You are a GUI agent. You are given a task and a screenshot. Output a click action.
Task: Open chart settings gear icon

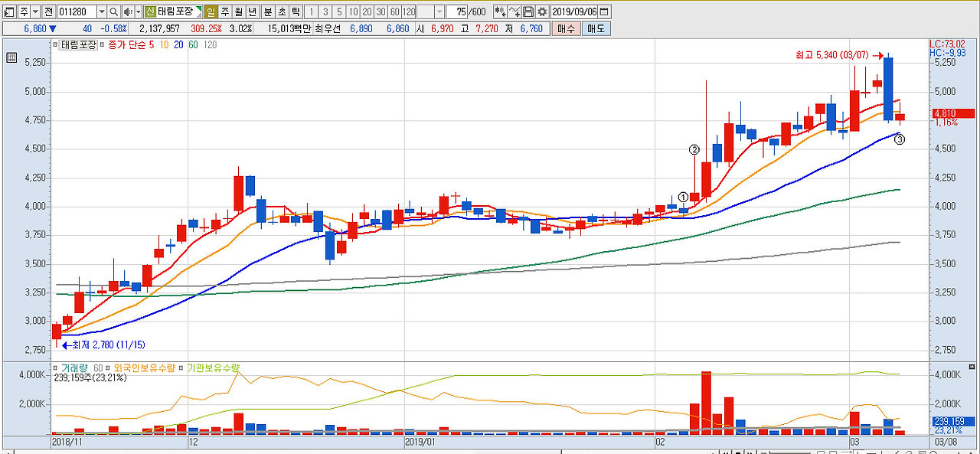[542, 12]
